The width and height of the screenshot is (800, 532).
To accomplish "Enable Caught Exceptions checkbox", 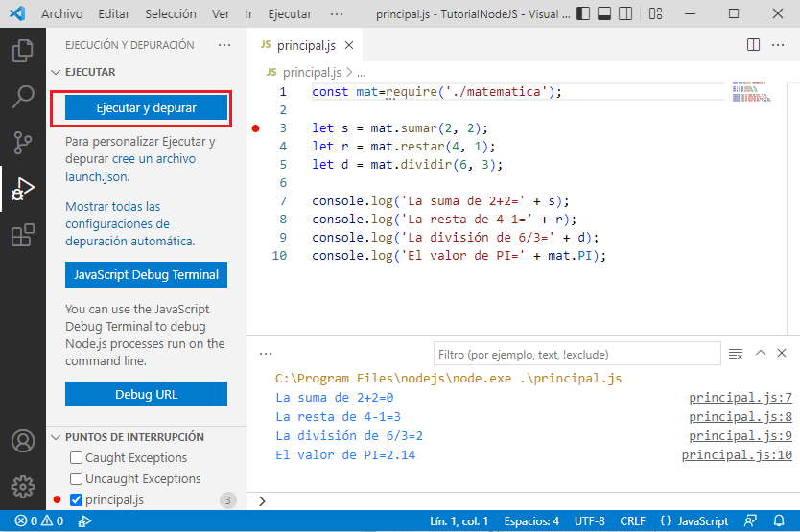I will coord(76,457).
